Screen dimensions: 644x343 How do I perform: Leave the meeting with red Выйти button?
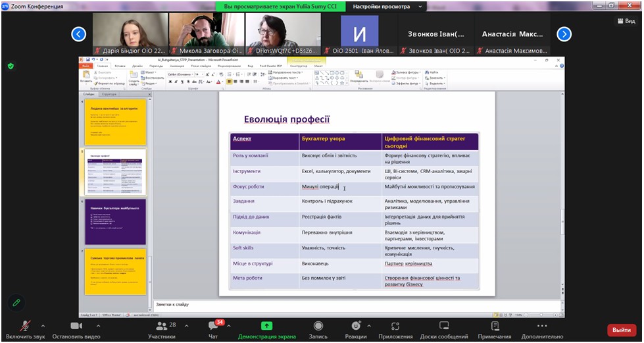click(x=621, y=330)
